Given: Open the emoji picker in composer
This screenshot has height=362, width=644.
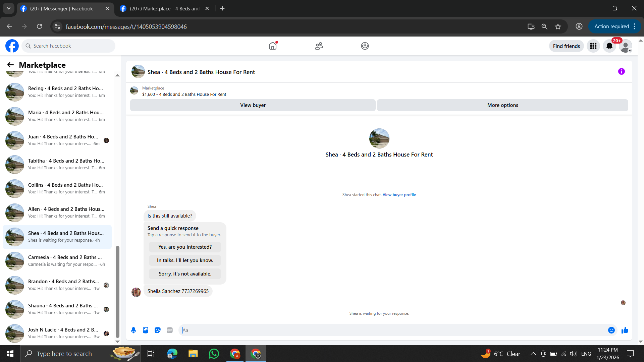Looking at the screenshot, I should (x=611, y=330).
